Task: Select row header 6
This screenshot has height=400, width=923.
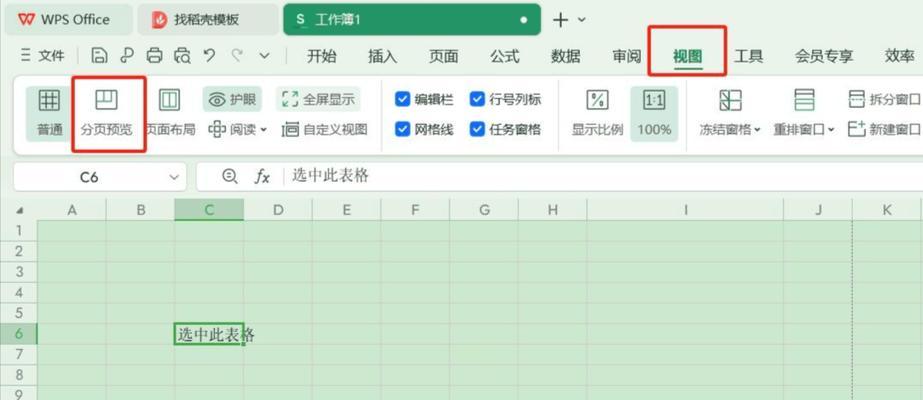Action: click(19, 334)
